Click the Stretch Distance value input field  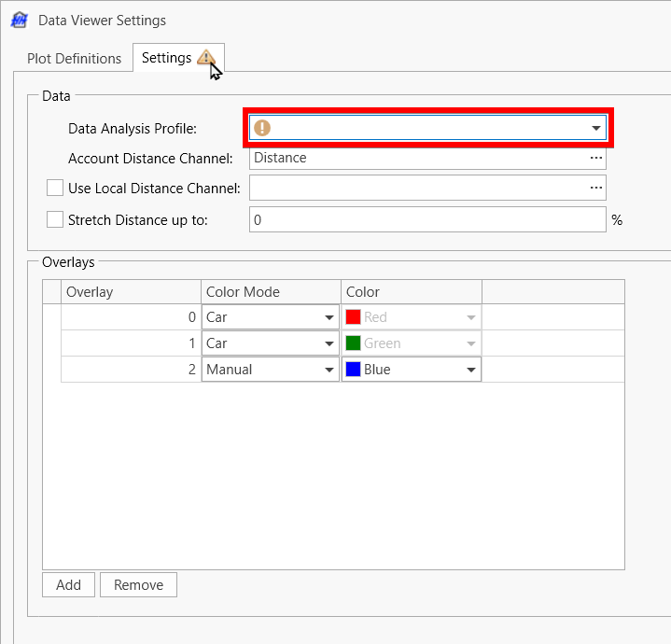click(x=427, y=220)
